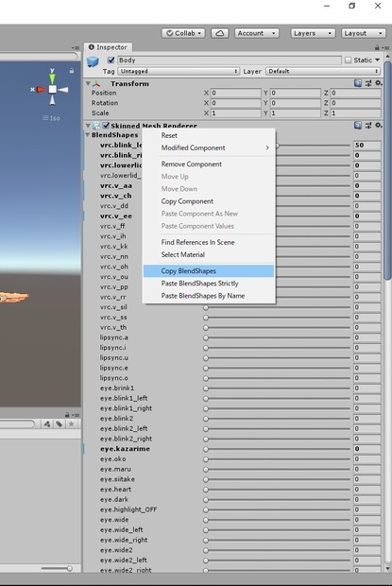The height and width of the screenshot is (586, 392).
Task: Click the lower panel zoom slider
Action: 57,568
